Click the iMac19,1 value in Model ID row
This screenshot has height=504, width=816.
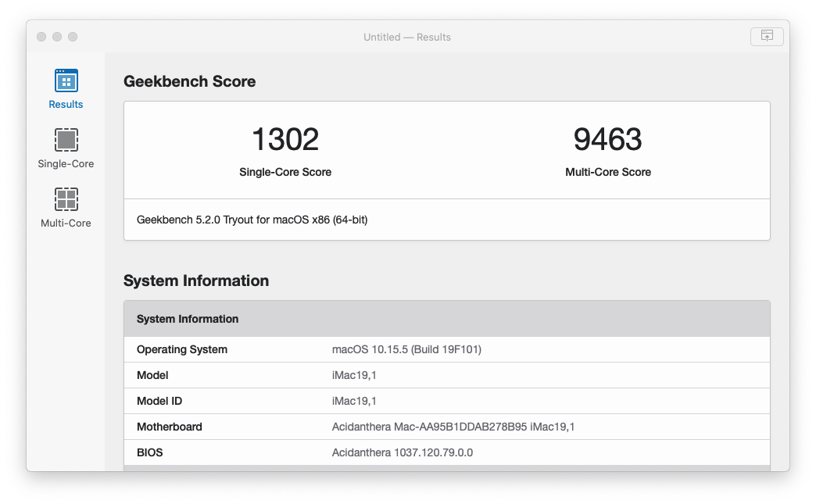tap(354, 401)
